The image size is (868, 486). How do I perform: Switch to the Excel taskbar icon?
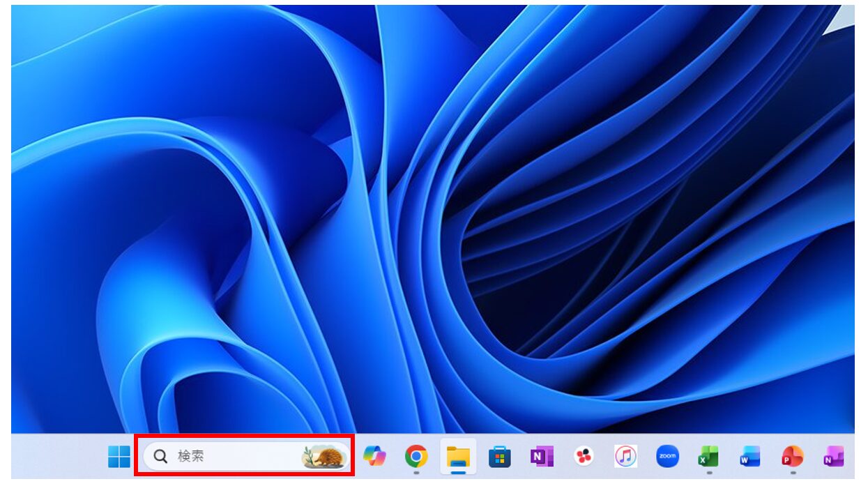pos(709,457)
